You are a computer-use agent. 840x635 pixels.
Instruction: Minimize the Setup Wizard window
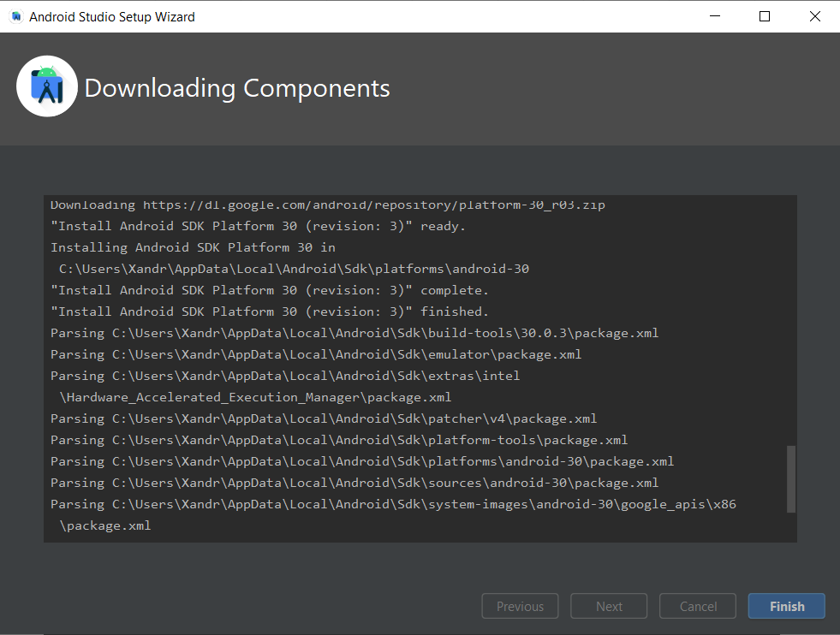pos(714,15)
